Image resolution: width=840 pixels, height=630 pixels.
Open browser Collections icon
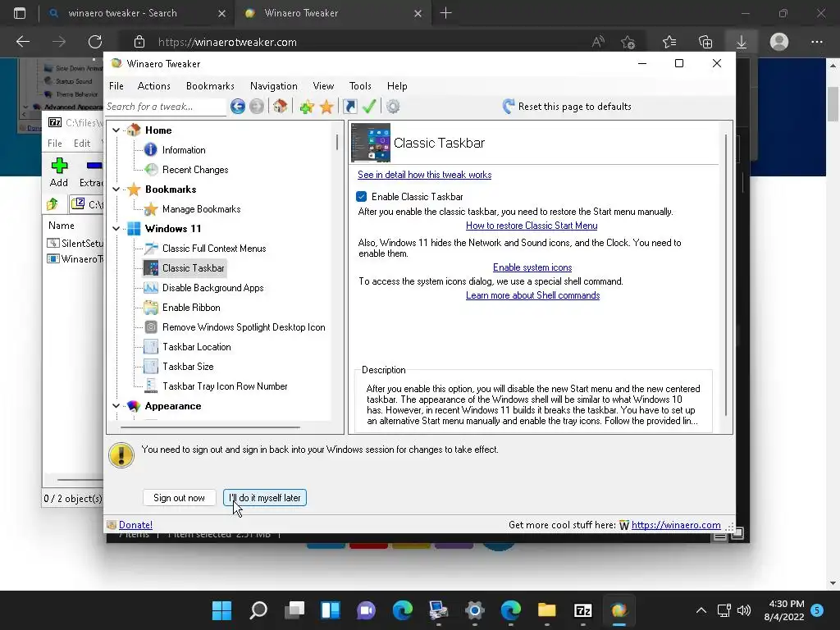point(705,42)
